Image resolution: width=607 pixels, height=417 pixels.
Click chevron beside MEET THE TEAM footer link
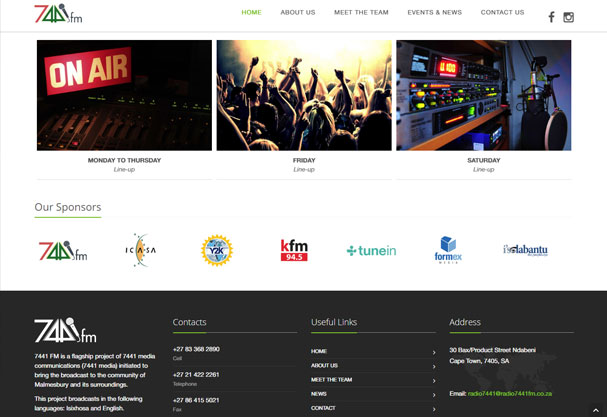pyautogui.click(x=433, y=380)
